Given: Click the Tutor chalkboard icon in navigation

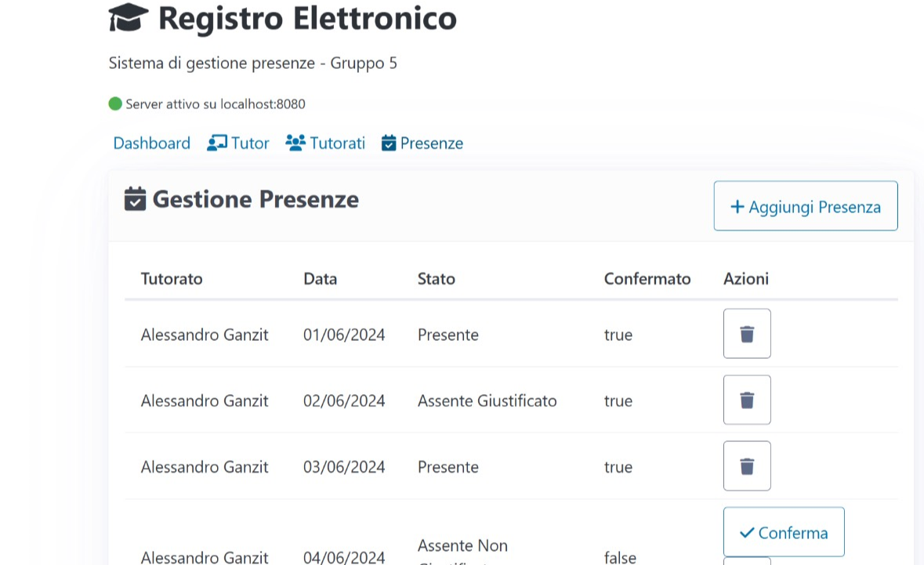Looking at the screenshot, I should coord(217,143).
